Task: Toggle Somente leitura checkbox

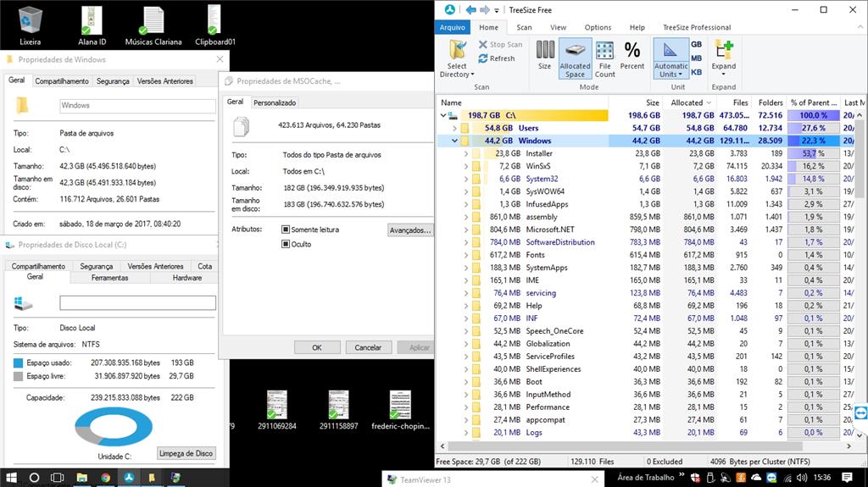Action: [286, 230]
